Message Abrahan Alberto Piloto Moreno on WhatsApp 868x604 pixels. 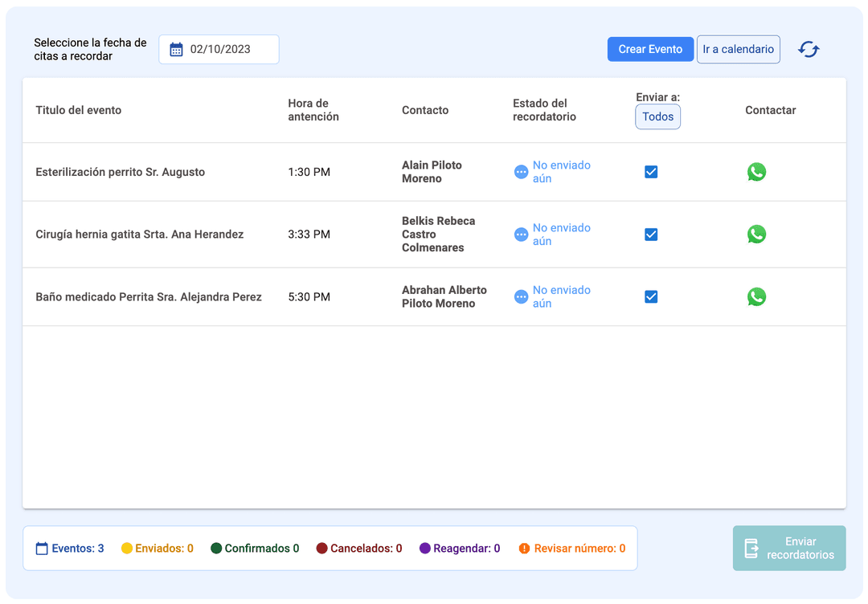pos(756,297)
